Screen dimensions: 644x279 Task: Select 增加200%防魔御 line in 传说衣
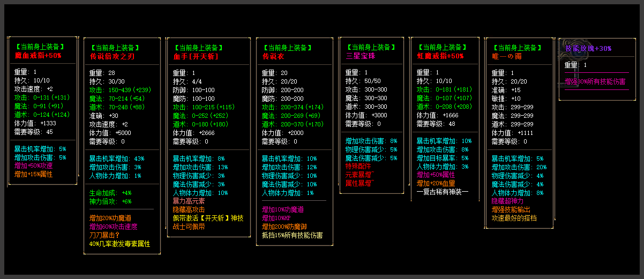285,227
